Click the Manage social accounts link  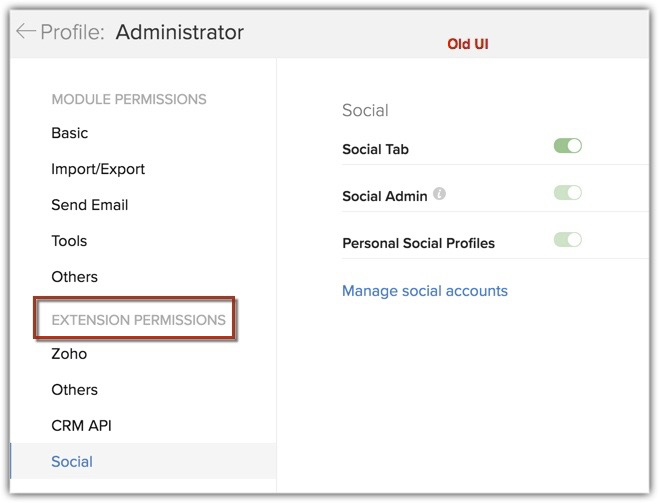click(x=425, y=291)
